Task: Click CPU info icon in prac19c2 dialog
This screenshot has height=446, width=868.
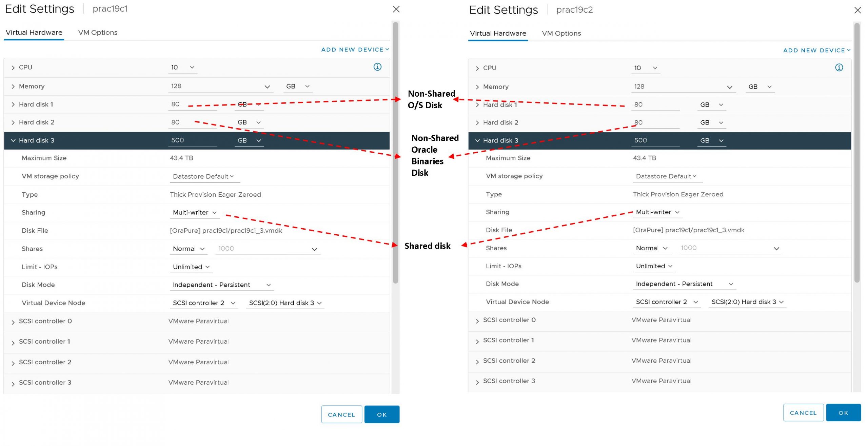Action: [x=839, y=67]
